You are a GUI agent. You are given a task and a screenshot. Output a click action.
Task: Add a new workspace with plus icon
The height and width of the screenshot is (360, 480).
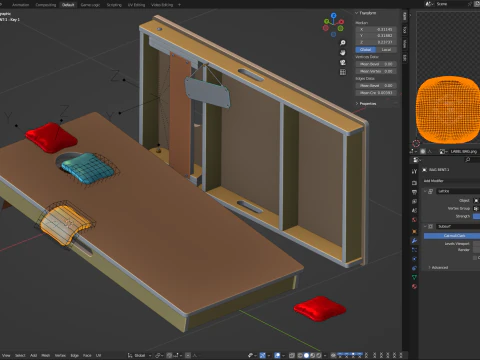coord(179,5)
